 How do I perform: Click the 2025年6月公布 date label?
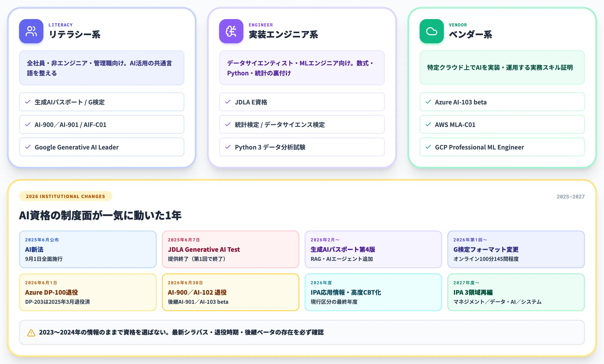pos(42,240)
